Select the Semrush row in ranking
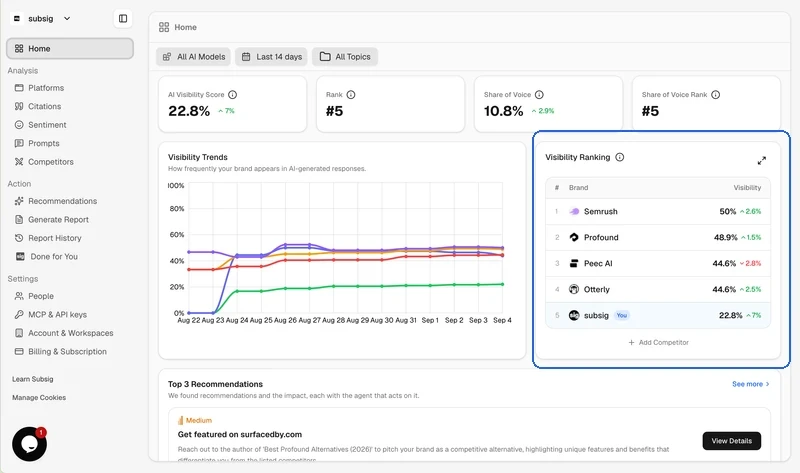Image resolution: width=800 pixels, height=473 pixels. coord(658,211)
